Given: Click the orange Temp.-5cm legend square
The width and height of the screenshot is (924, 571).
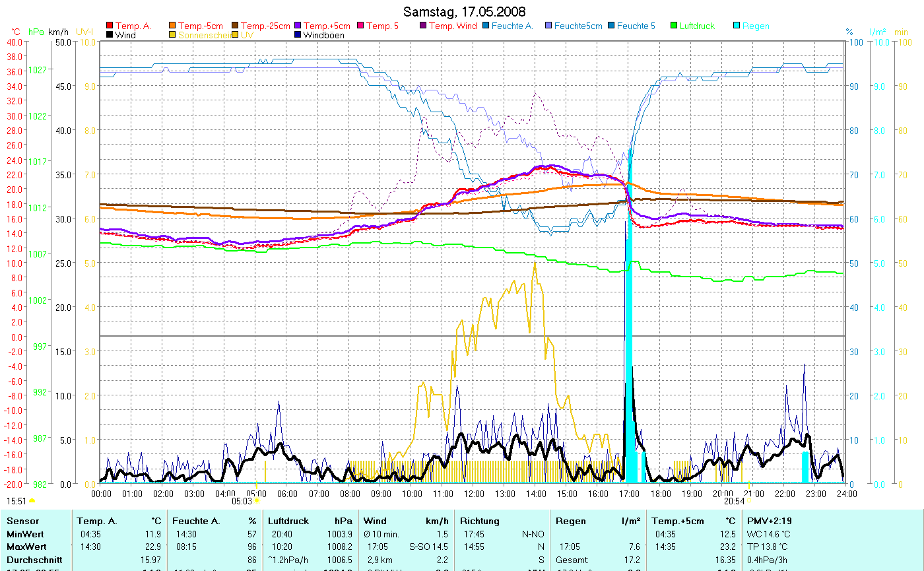Looking at the screenshot, I should point(173,26).
